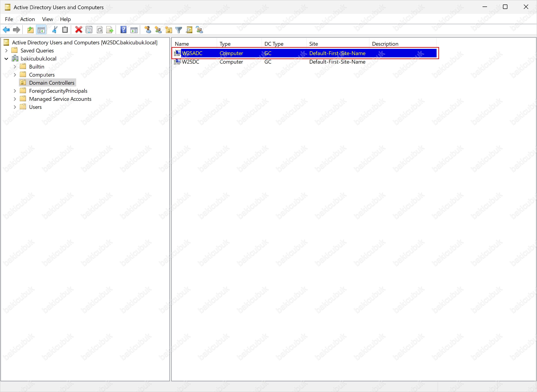537x392 pixels.
Task: Open the Action menu
Action: [x=28, y=19]
